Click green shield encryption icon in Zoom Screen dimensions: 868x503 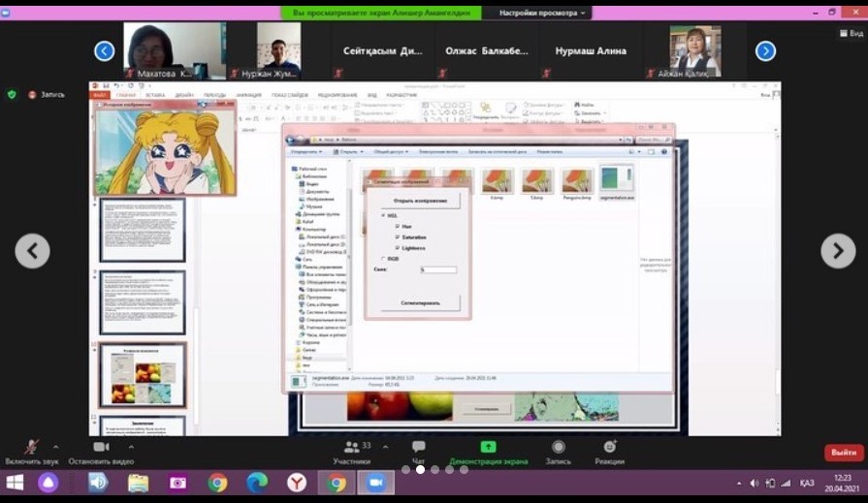point(12,95)
